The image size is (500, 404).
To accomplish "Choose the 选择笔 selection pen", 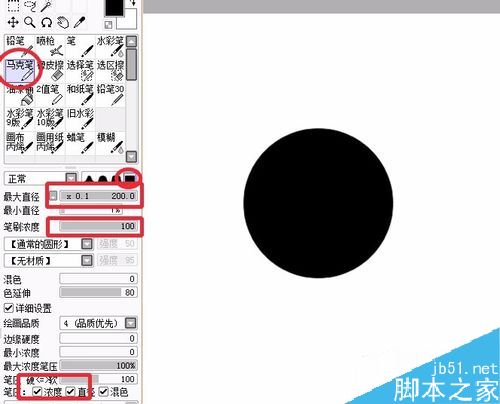I will 80,70.
